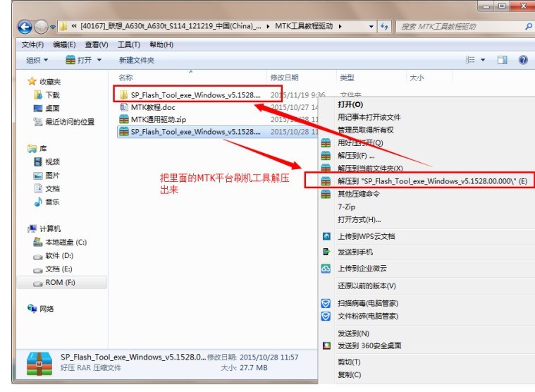
Task: Choose 打开(O) in the context menu
Action: pyautogui.click(x=350, y=104)
